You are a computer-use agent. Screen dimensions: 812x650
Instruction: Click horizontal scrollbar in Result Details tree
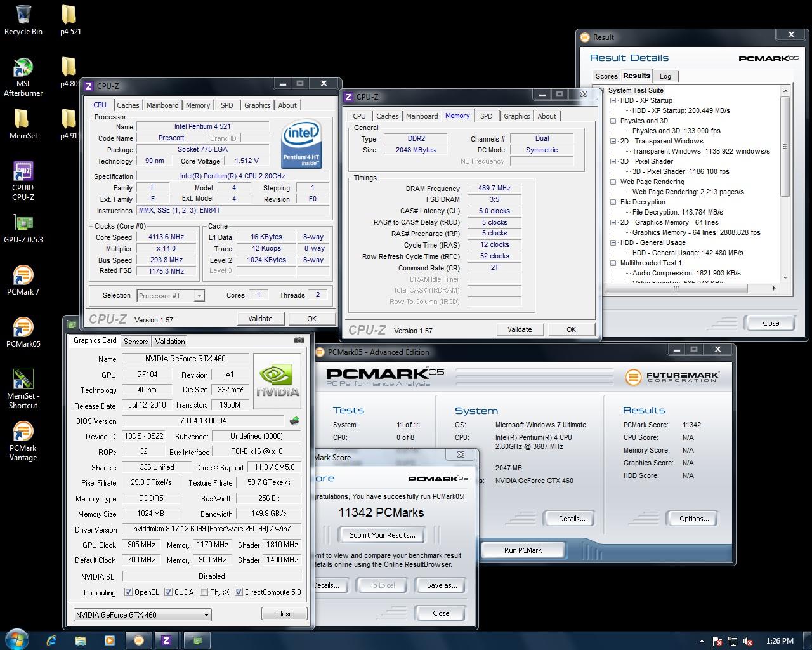click(676, 288)
